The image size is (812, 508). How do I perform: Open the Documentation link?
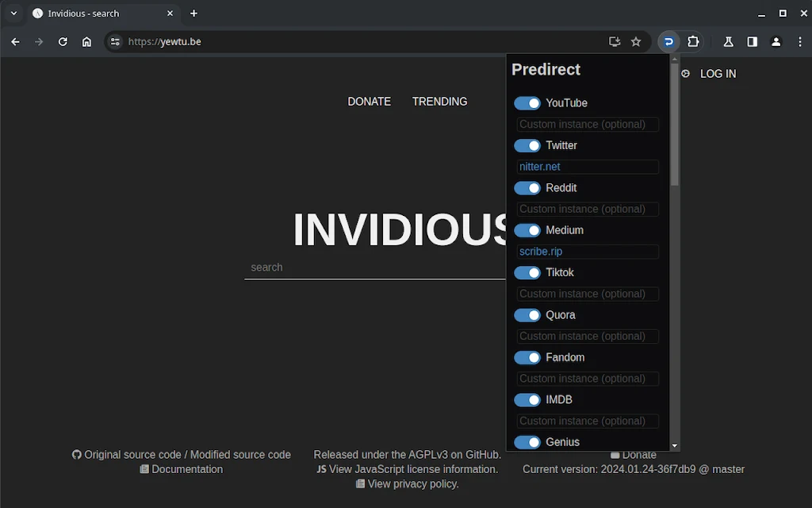pyautogui.click(x=187, y=470)
